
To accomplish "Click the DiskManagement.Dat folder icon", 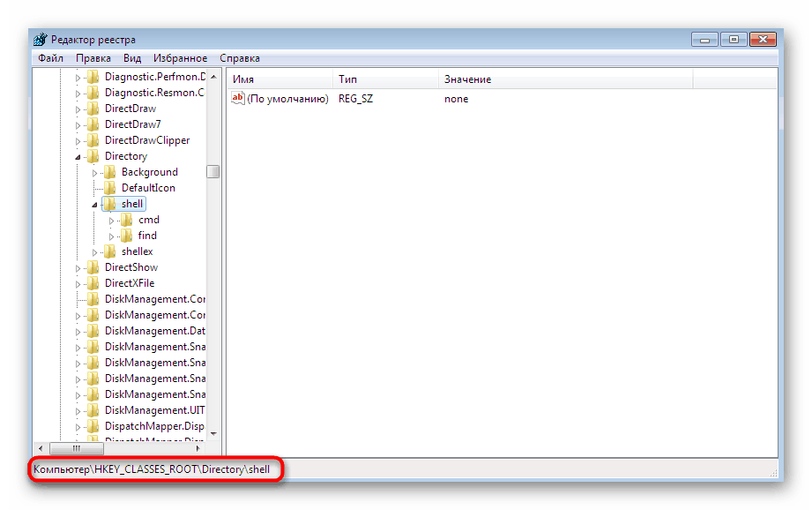I will [x=93, y=331].
